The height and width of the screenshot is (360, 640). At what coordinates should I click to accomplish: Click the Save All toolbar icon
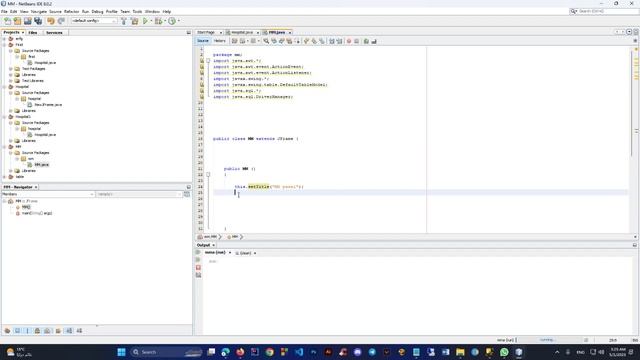pos(38,21)
